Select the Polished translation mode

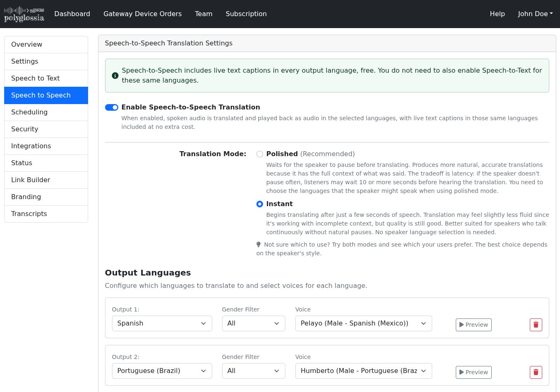click(260, 154)
